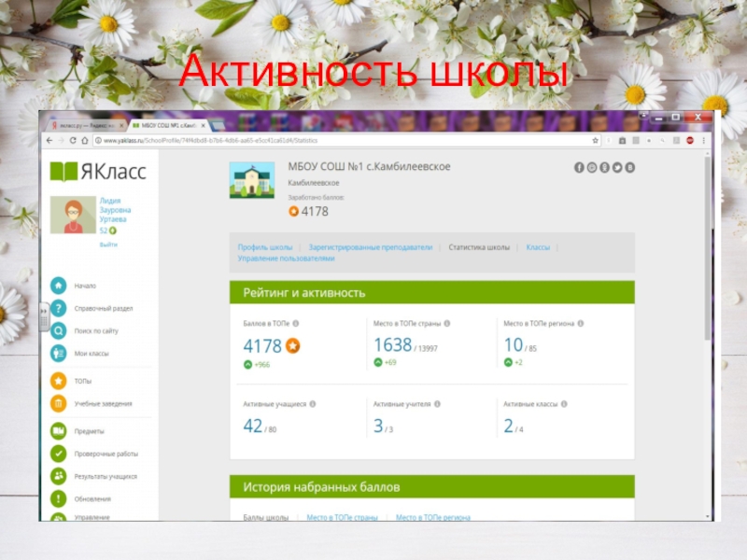The image size is (747, 560).
Task: Open Проверочные работы checkmark icon
Action: [x=59, y=454]
